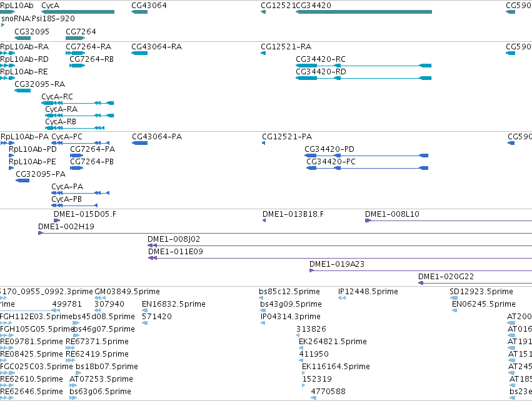Click the CycA-RC transcript label

tap(57, 97)
